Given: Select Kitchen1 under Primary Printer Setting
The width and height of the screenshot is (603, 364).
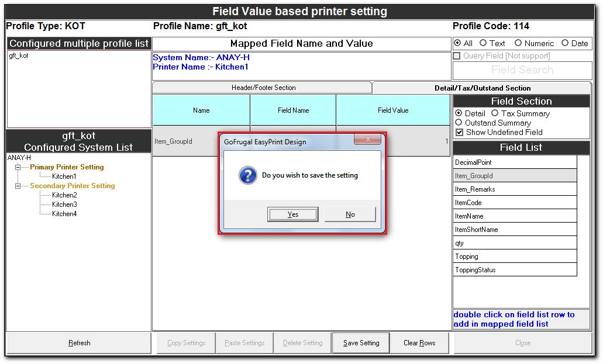Looking at the screenshot, I should (x=64, y=176).
